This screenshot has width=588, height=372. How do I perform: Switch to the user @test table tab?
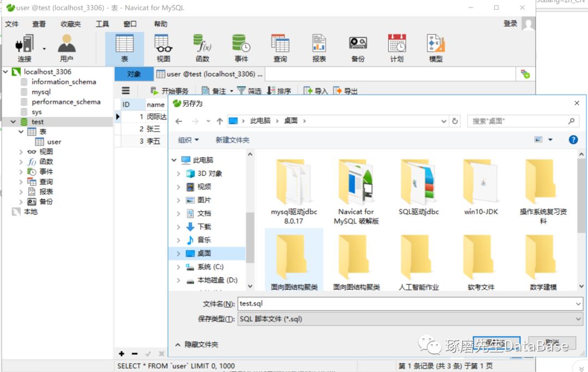click(209, 74)
